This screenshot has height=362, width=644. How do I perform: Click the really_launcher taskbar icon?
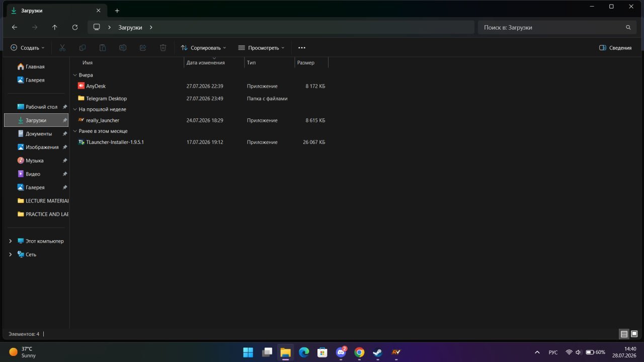pyautogui.click(x=396, y=352)
